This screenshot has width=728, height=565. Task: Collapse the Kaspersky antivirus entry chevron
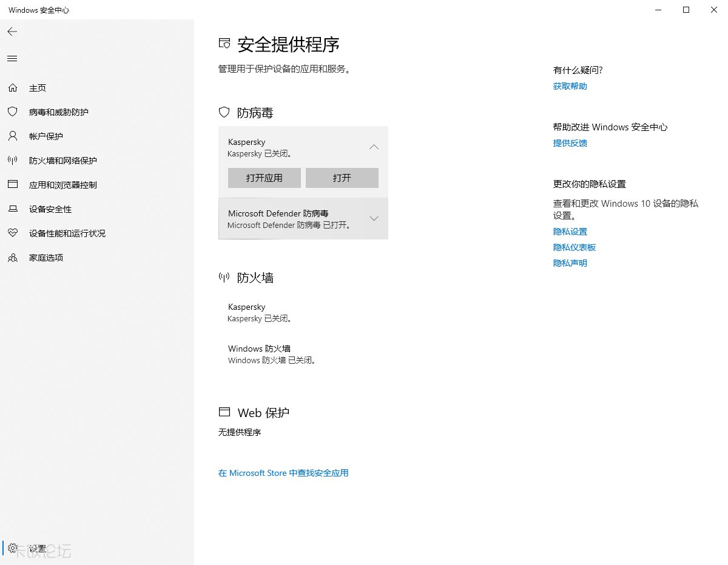click(374, 147)
